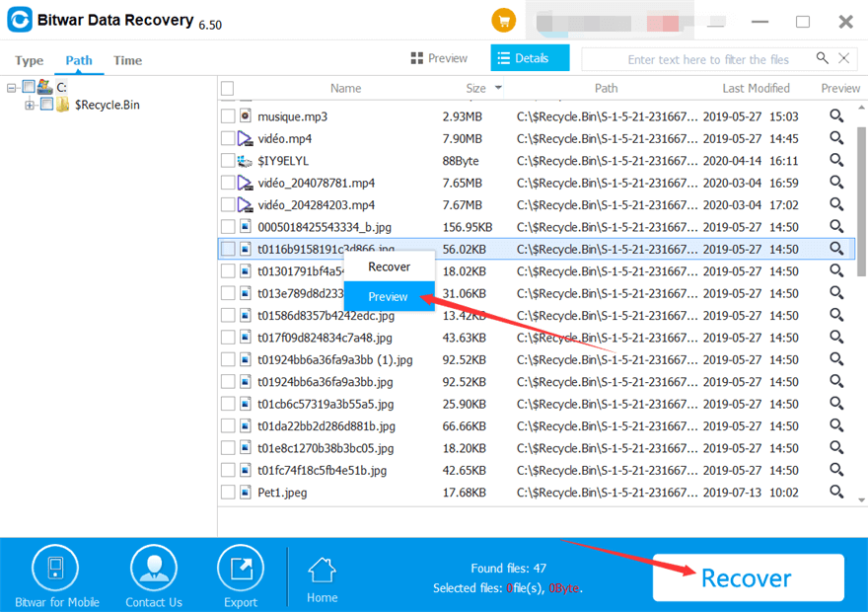Click the Bitwar Data Recovery logo
868x612 pixels.
[20, 20]
